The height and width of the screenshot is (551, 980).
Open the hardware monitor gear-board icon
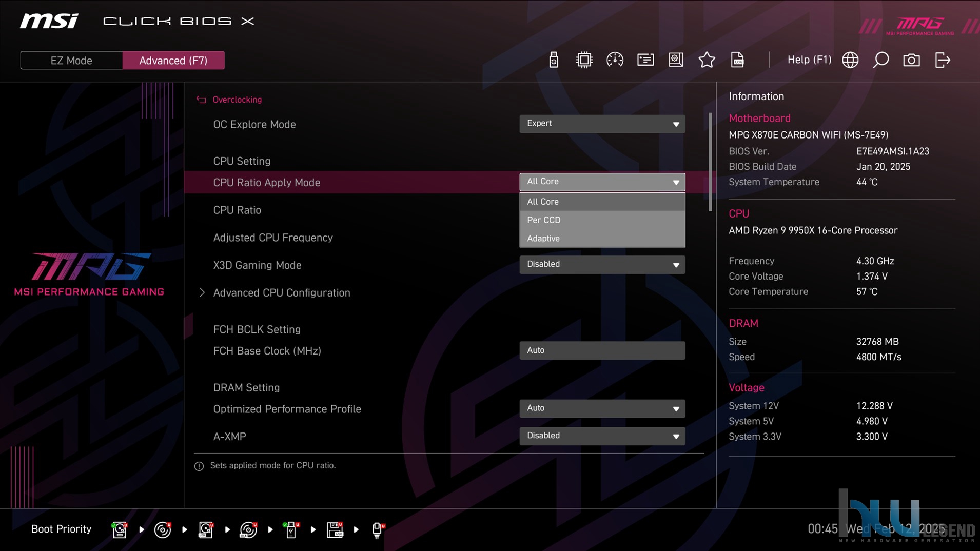676,60
